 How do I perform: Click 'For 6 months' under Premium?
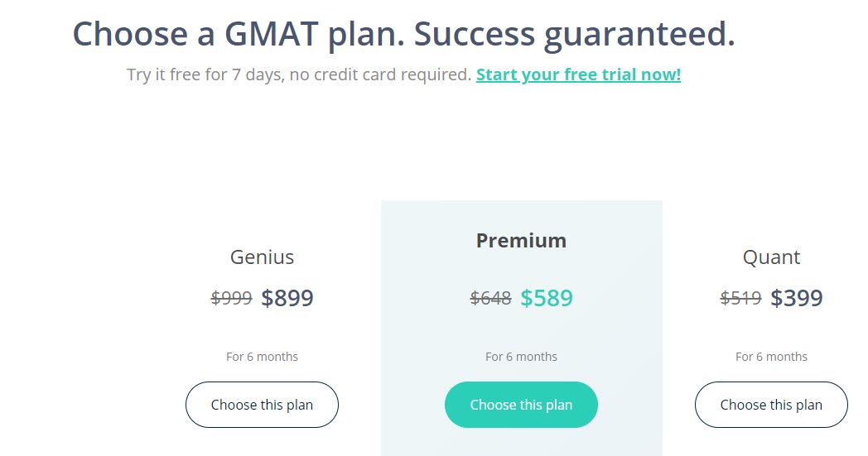(521, 357)
